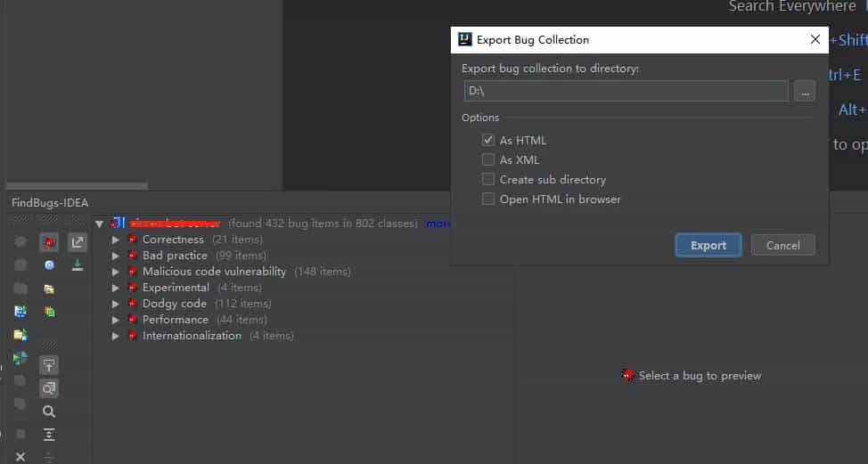Check Create sub directory option

(x=487, y=179)
